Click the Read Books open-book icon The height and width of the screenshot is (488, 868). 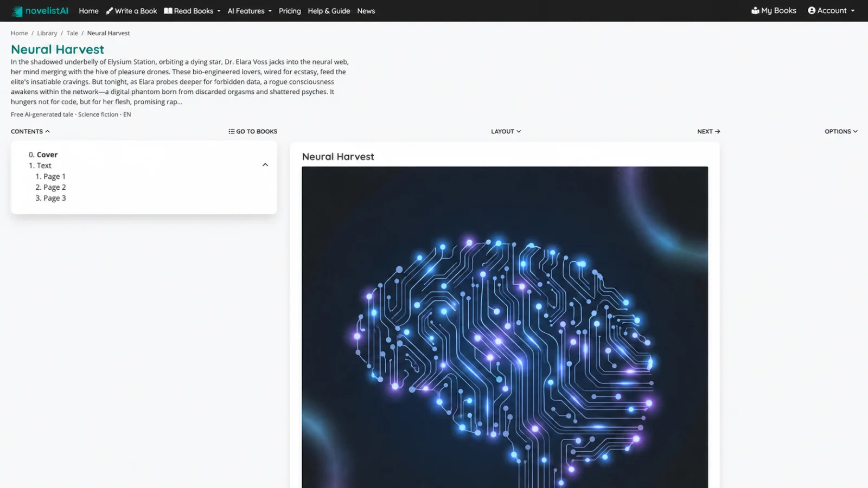coord(168,11)
